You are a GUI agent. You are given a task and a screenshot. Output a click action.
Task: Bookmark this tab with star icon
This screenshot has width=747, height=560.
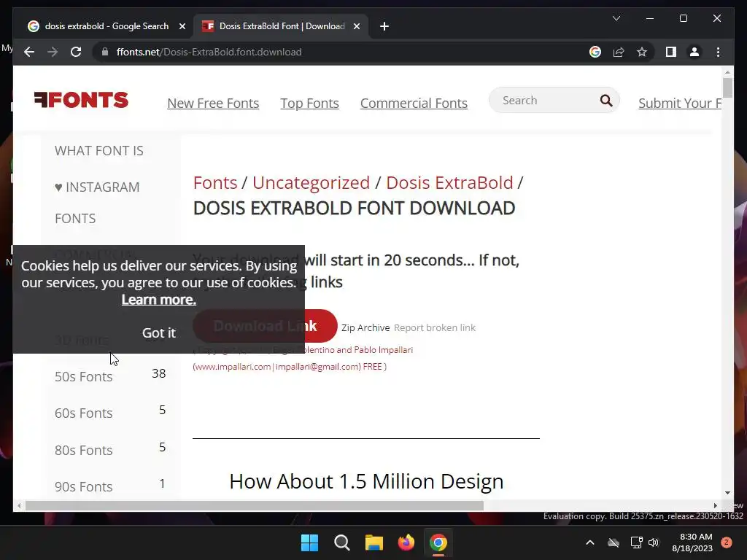pyautogui.click(x=642, y=52)
